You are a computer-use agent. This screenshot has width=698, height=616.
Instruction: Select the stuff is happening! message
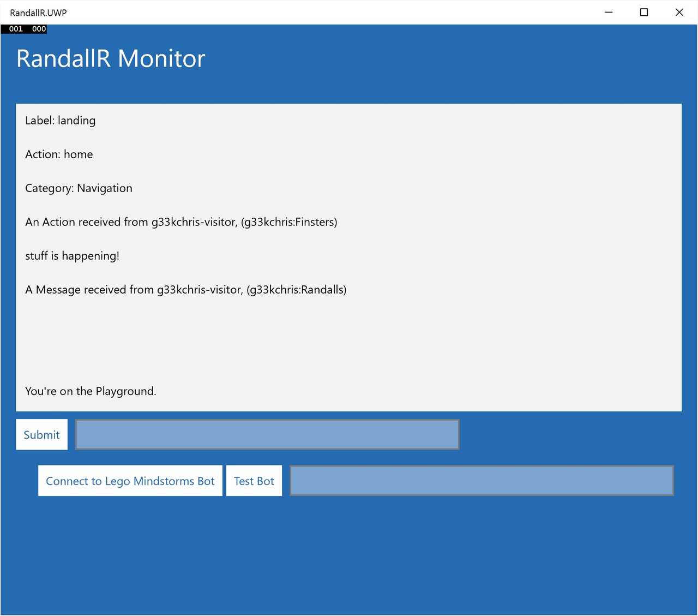pos(72,255)
